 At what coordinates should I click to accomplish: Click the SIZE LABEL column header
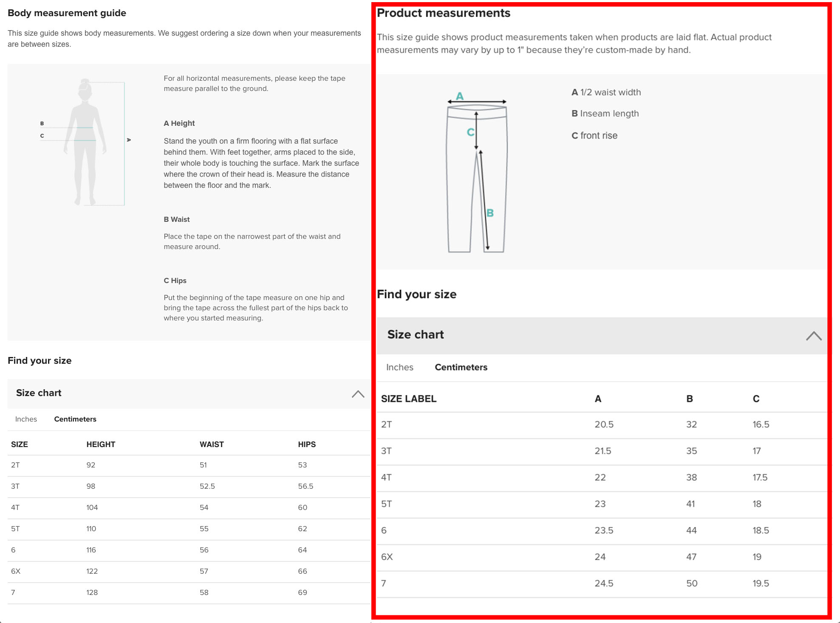408,399
